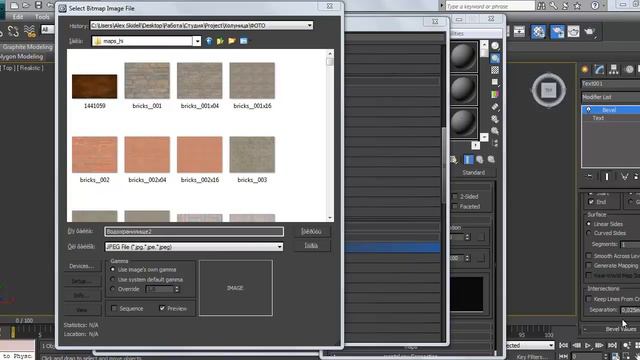The width and height of the screenshot is (640, 360).
Task: Select the Bevel modifier in stack
Action: coord(611,110)
